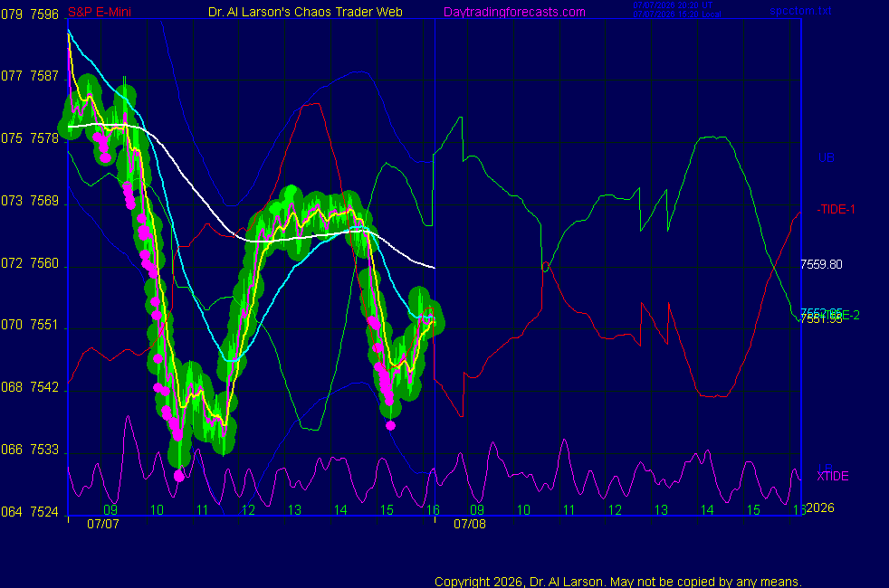Click the '12' hour label for 07/08

pyautogui.click(x=616, y=510)
